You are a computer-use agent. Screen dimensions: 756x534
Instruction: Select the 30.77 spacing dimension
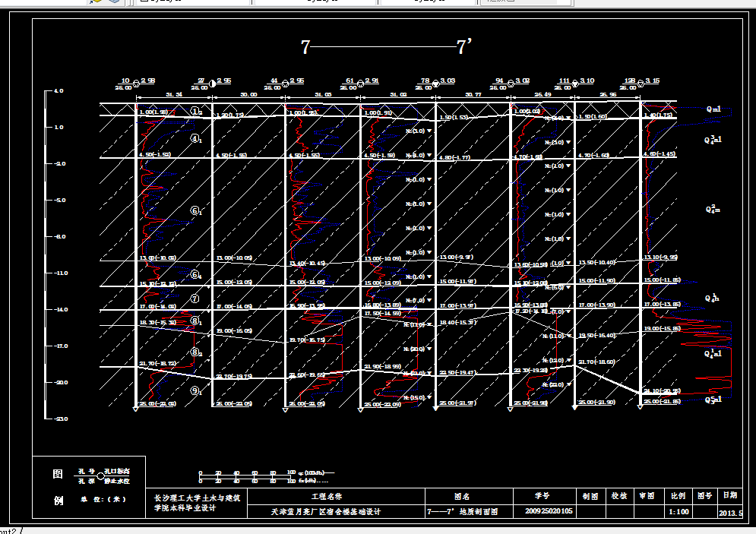(473, 94)
